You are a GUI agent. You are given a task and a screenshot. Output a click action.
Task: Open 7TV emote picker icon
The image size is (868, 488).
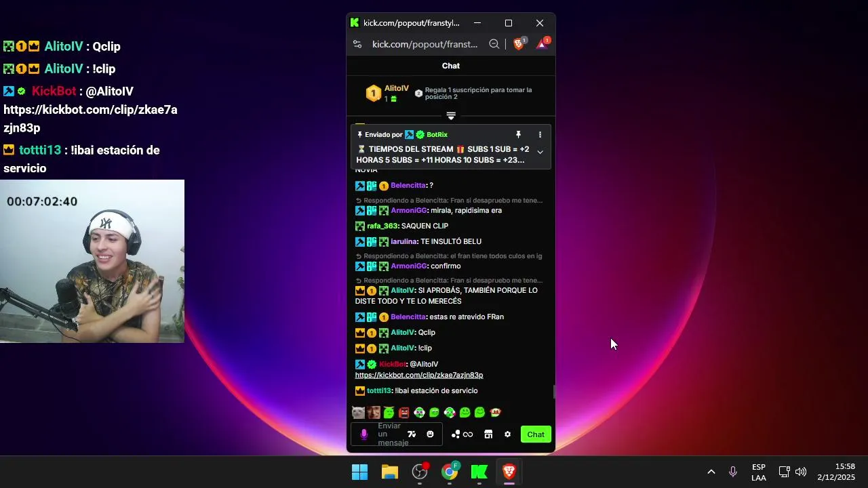[412, 434]
